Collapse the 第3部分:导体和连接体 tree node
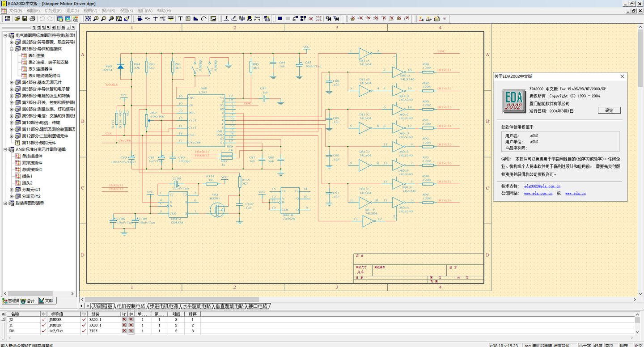The width and height of the screenshot is (644, 347). coord(12,49)
